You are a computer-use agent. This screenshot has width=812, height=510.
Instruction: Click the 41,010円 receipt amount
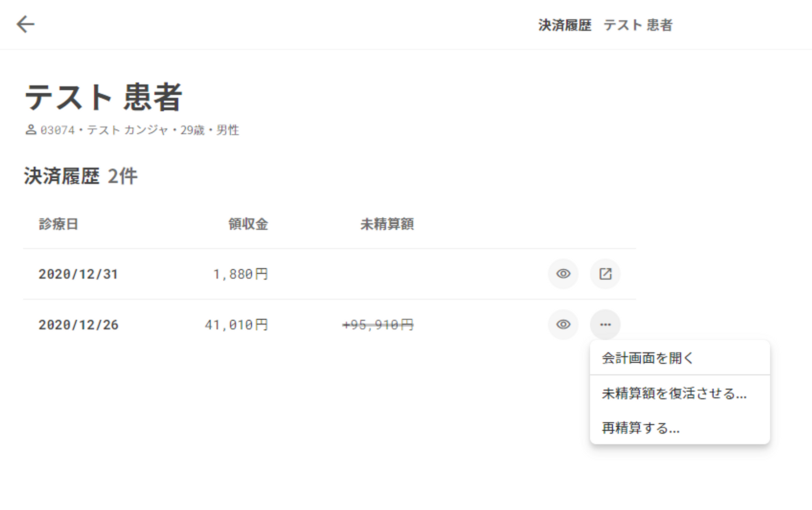236,325
